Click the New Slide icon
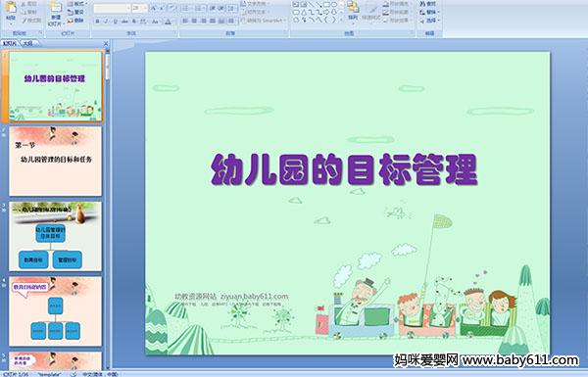 [56, 9]
